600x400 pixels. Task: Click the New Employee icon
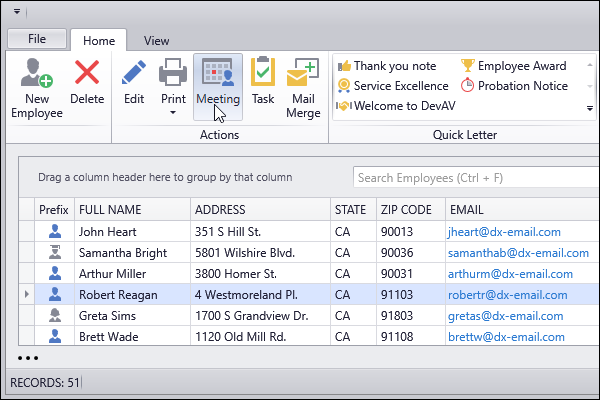[37, 76]
